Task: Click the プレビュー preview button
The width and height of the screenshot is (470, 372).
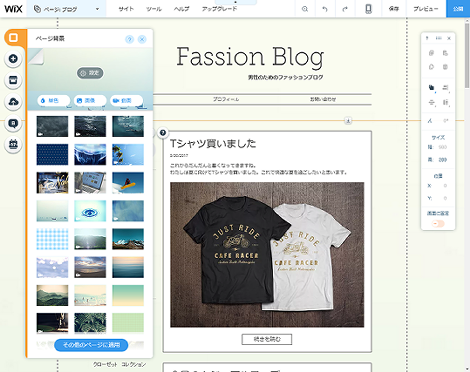Action: [426, 9]
